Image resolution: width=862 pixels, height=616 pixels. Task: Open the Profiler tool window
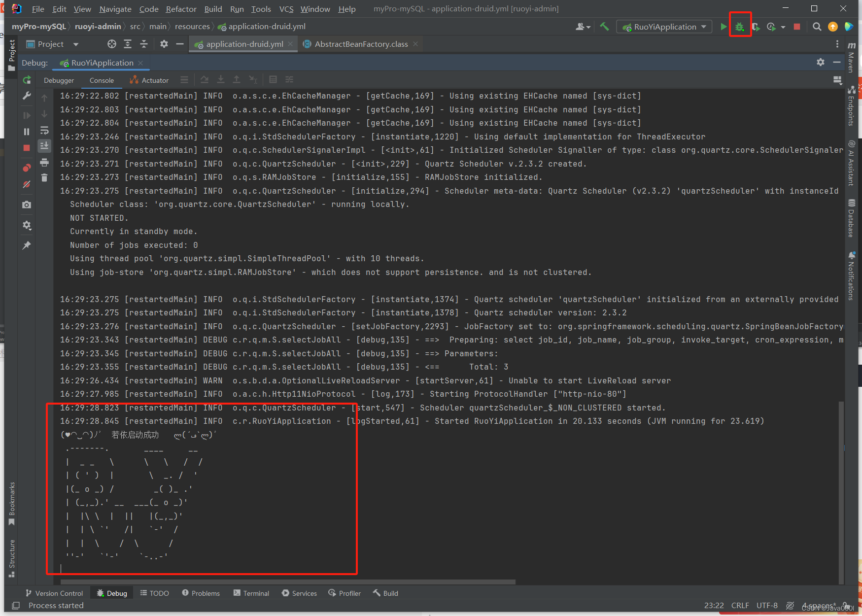coord(345,593)
